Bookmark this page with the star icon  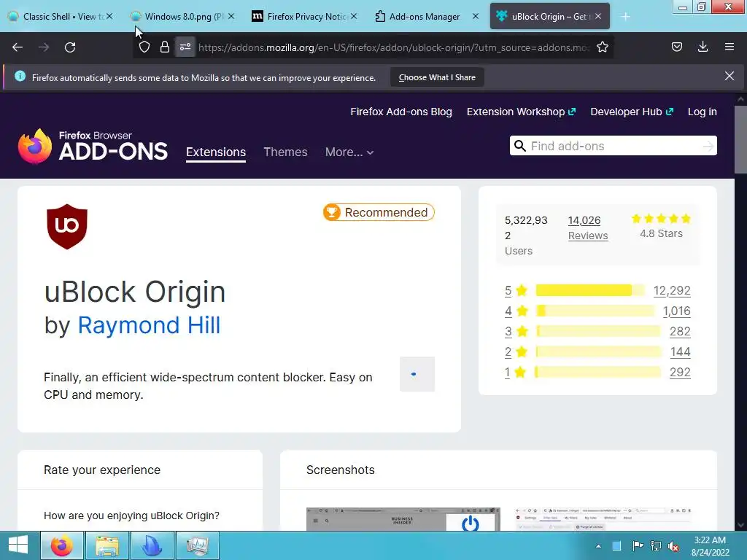tap(602, 47)
